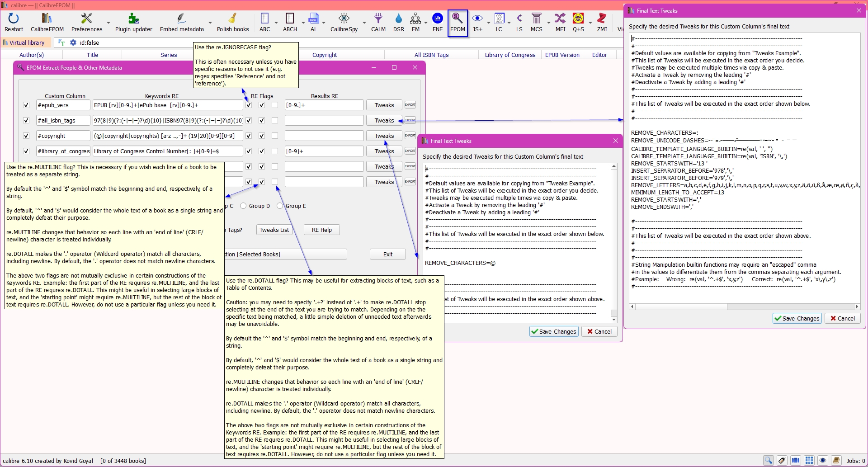The width and height of the screenshot is (868, 467).
Task: Click the EPUB Version column header
Action: point(562,55)
